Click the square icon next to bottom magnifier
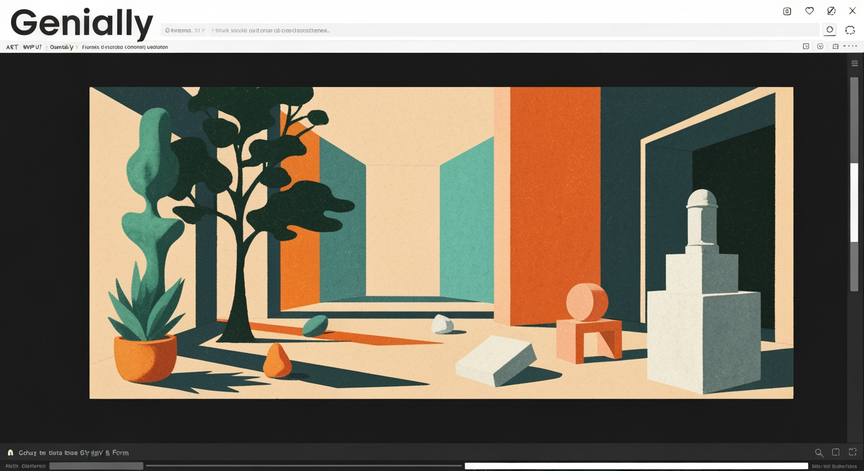This screenshot has height=471, width=864. click(835, 452)
